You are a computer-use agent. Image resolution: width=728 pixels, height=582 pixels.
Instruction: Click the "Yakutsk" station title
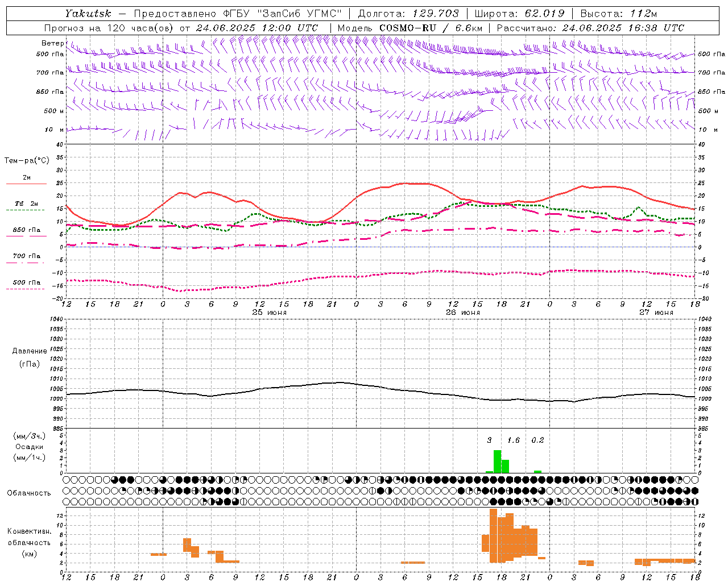(x=88, y=14)
